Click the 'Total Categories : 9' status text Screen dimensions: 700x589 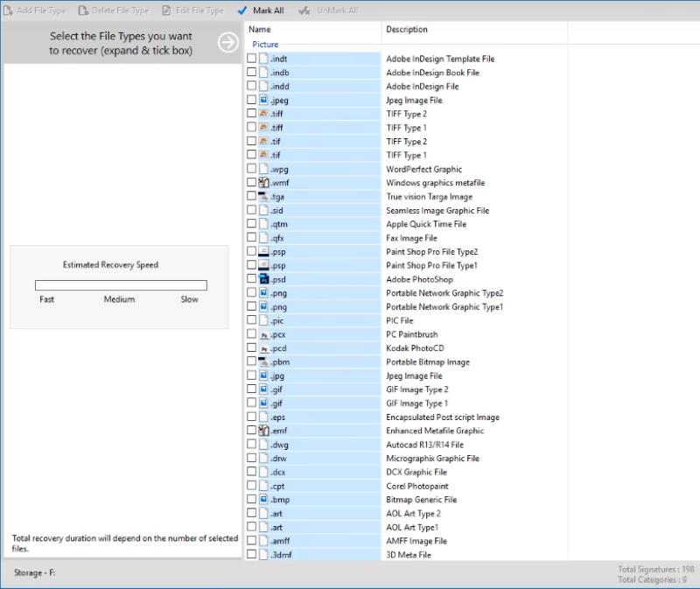click(652, 579)
